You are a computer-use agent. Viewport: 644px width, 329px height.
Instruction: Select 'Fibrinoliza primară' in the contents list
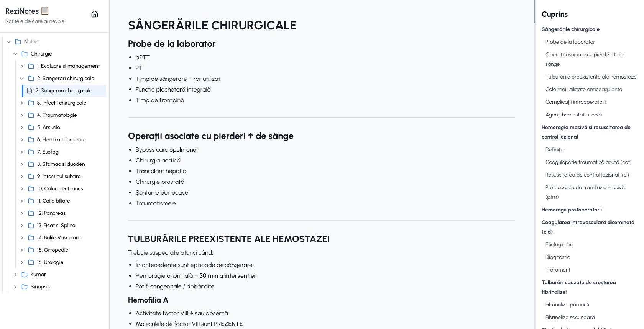(567, 304)
